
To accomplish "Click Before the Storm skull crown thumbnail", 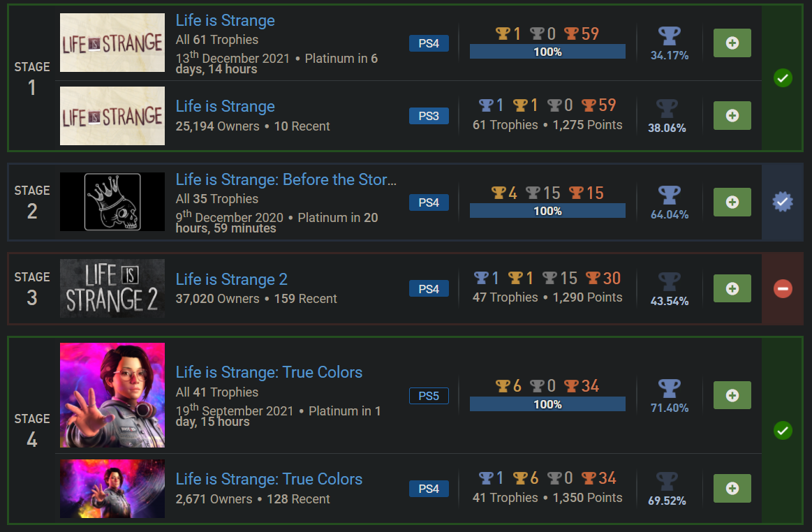I will [x=112, y=202].
